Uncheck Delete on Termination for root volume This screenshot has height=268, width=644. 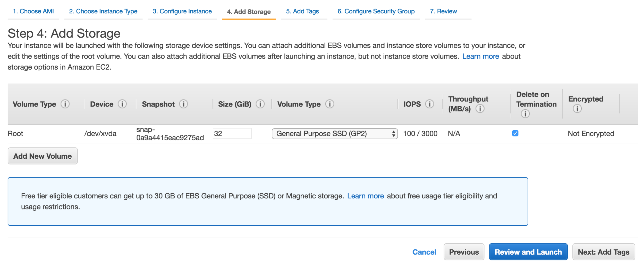(515, 133)
